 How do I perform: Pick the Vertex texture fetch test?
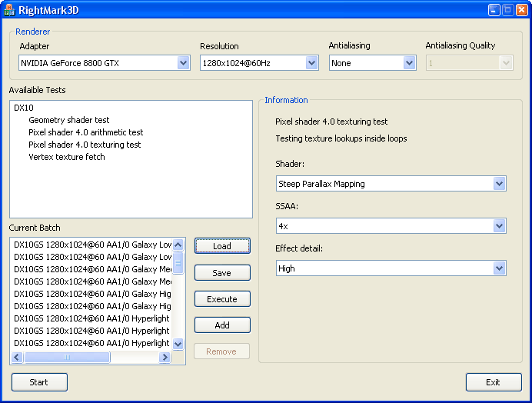(67, 157)
